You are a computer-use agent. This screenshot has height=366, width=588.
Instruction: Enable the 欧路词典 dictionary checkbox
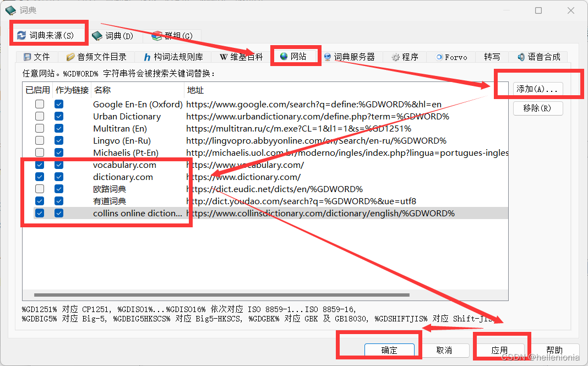(x=39, y=189)
